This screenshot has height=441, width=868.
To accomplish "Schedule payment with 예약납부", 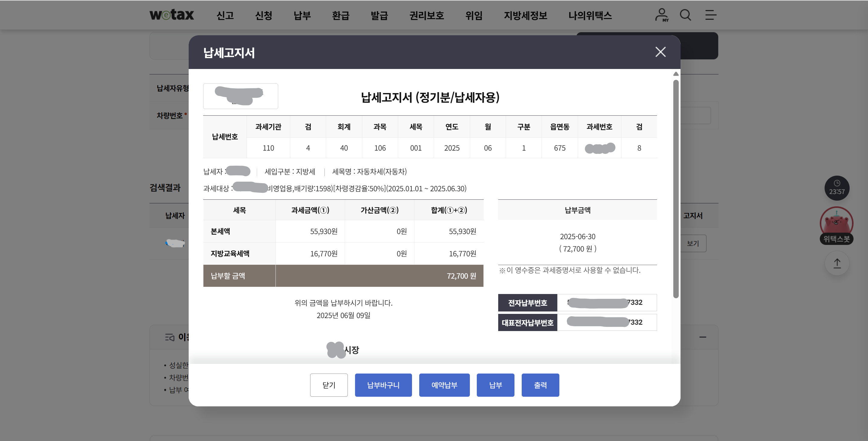I will tap(444, 385).
